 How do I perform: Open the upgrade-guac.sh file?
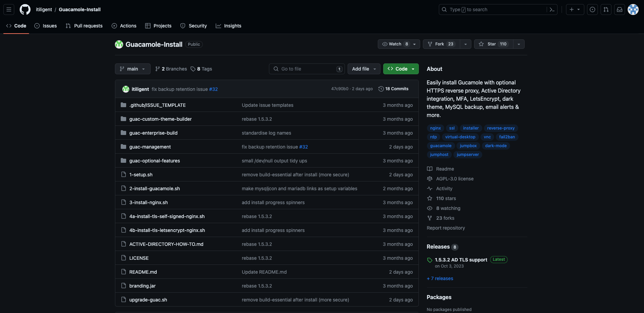click(x=148, y=300)
